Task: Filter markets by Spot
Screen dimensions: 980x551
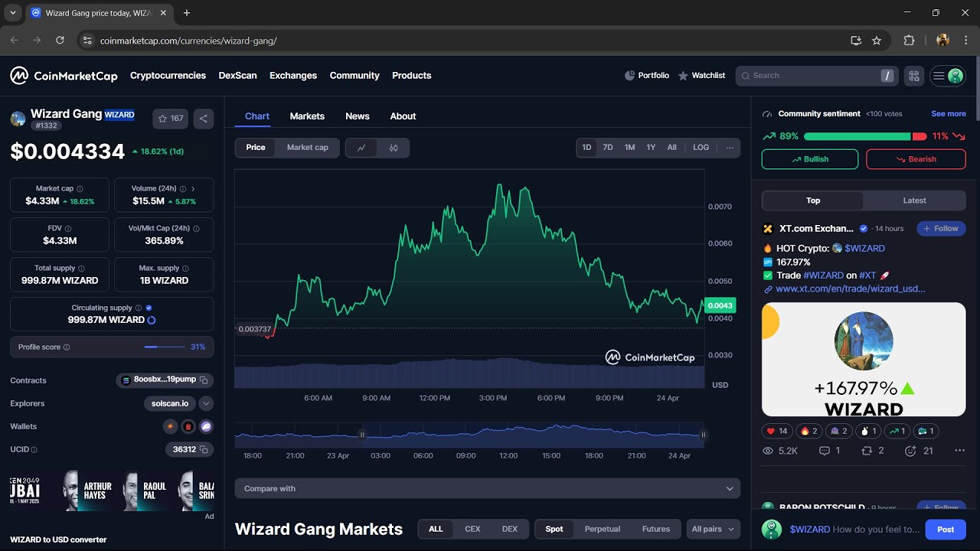Action: [x=554, y=529]
